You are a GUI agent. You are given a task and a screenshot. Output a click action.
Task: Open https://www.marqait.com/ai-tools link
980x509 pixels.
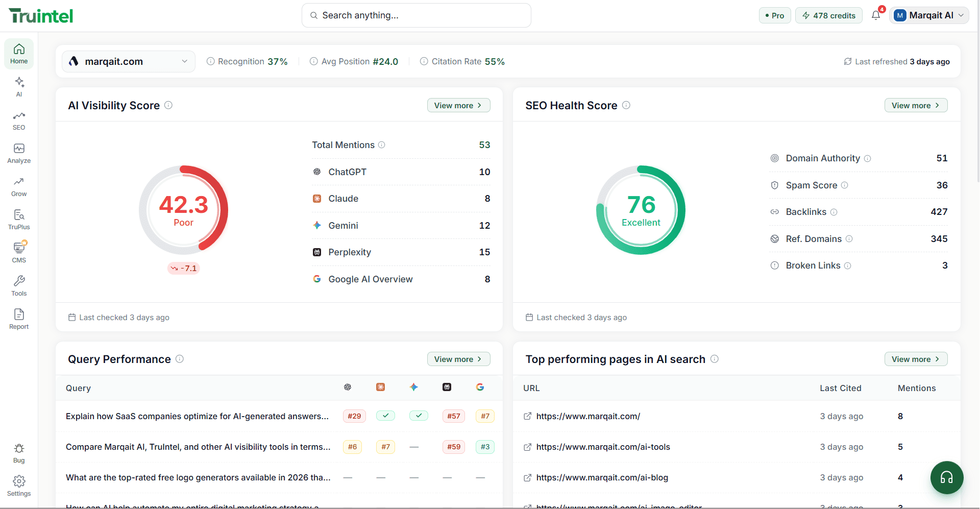(x=603, y=447)
